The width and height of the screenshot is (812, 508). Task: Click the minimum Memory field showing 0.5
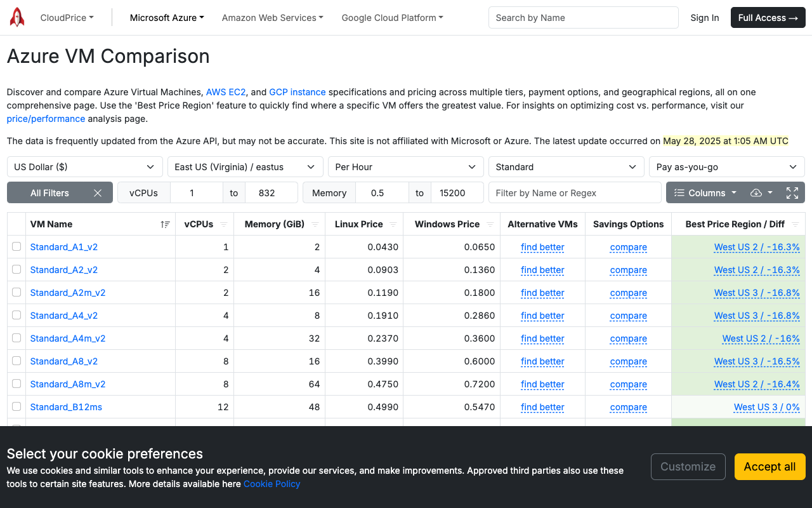pyautogui.click(x=382, y=193)
